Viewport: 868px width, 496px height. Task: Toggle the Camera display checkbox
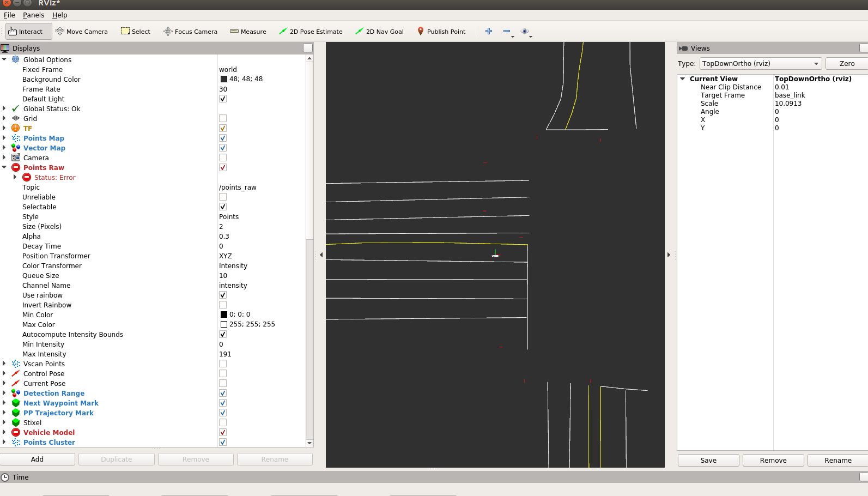[223, 158]
